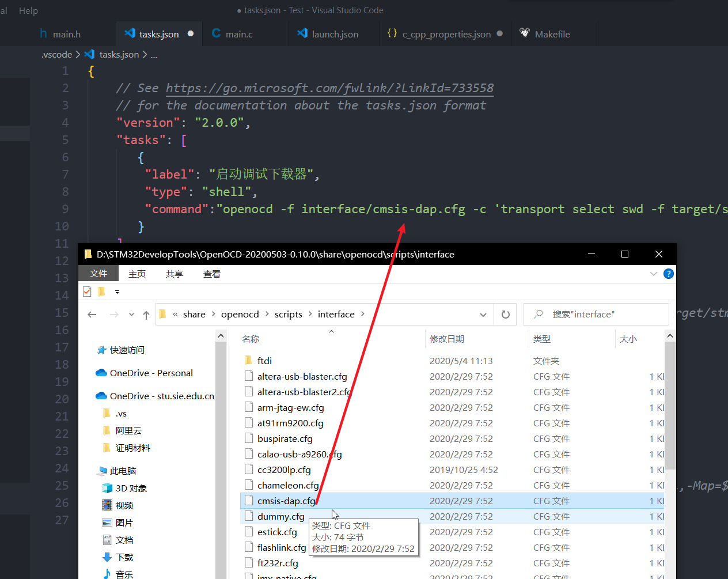Screen dimensions: 728x579
Task: Switch to the 查看 ribbon tab
Action: point(211,274)
